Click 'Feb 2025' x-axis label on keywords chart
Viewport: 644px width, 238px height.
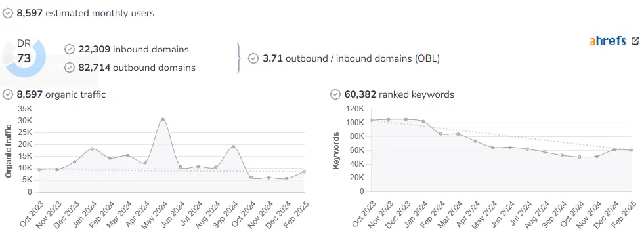coord(624,214)
